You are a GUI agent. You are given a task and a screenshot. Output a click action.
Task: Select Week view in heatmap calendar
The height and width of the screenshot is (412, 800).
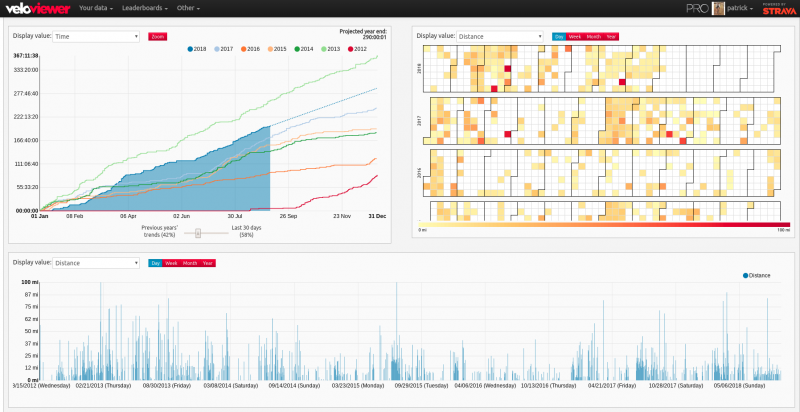pos(576,36)
